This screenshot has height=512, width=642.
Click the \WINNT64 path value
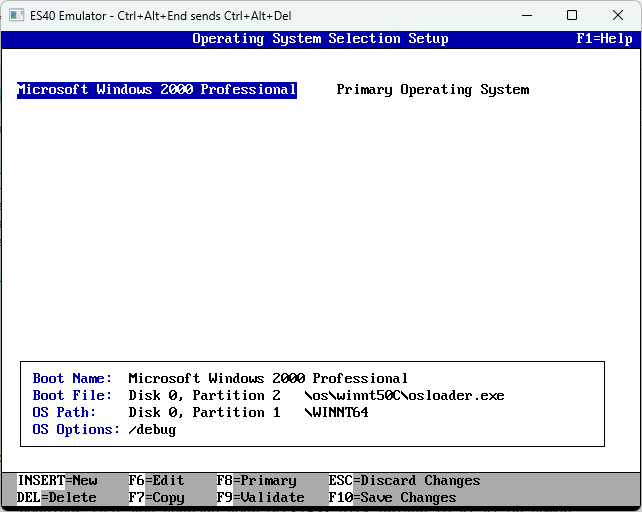336,412
